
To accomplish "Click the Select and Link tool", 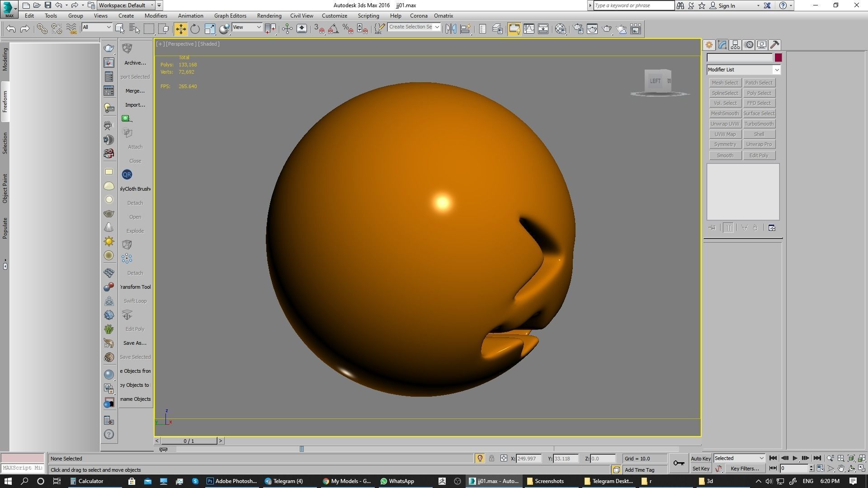I will [x=42, y=29].
